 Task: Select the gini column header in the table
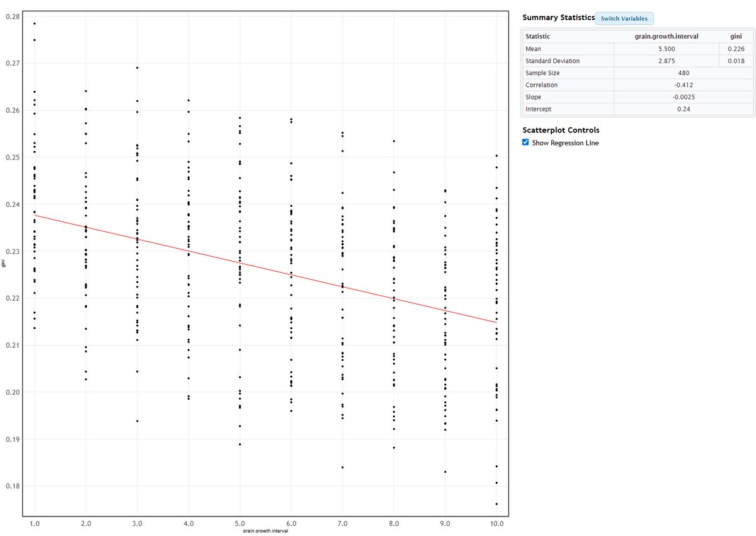(735, 37)
